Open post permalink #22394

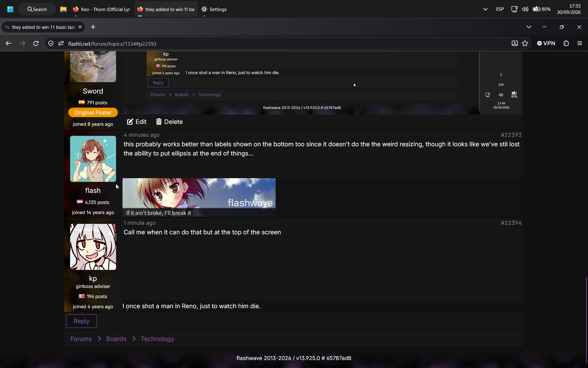[511, 223]
